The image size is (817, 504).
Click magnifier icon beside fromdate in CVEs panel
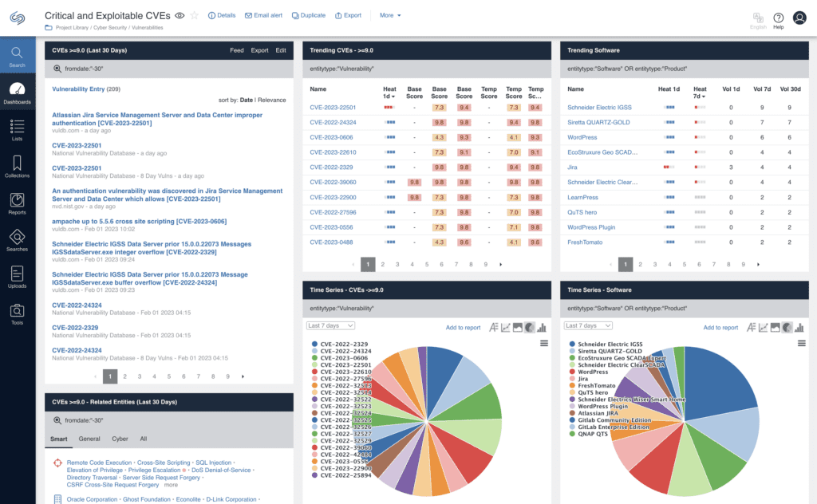[57, 69]
